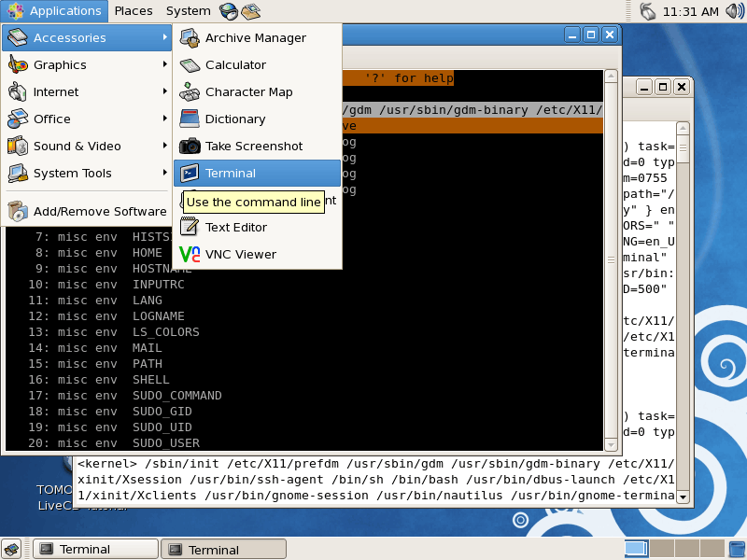Click the Graphics category icon
747x560 pixels.
click(x=18, y=64)
